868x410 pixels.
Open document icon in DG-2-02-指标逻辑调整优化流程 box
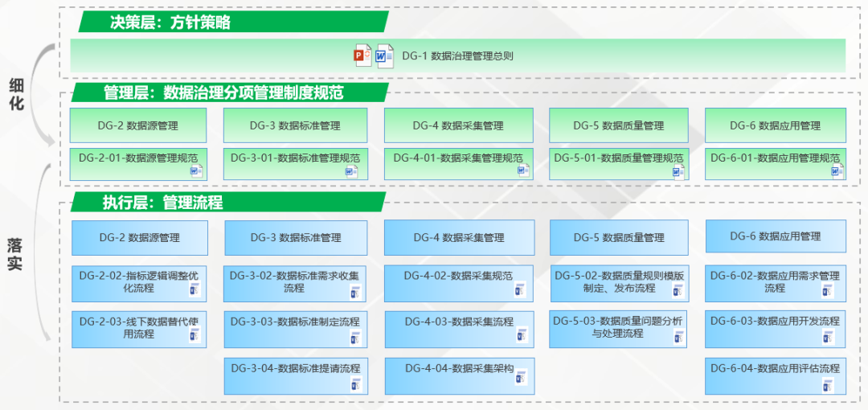tap(194, 290)
